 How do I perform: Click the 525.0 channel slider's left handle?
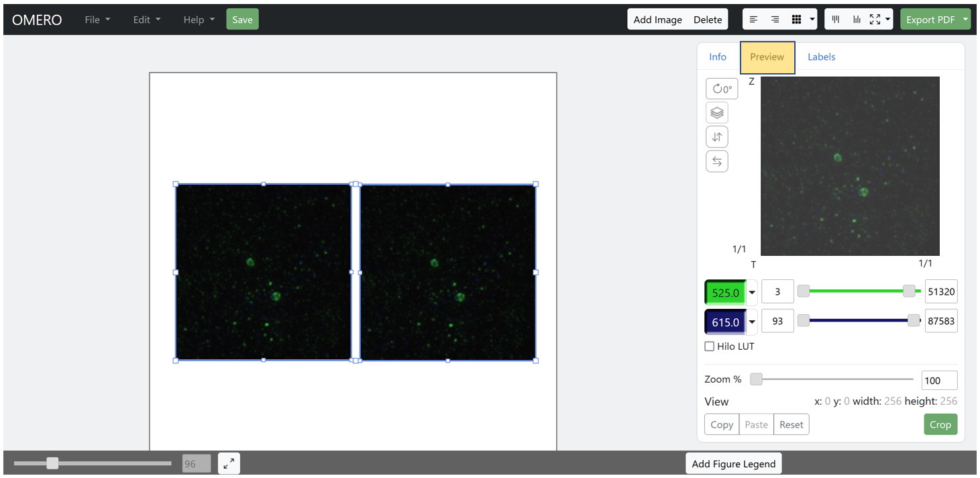point(803,291)
